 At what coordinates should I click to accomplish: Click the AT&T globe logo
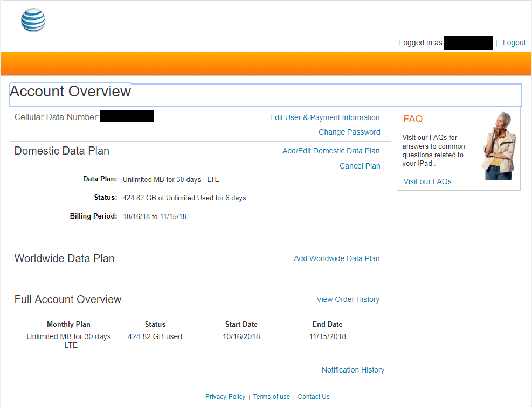click(33, 20)
